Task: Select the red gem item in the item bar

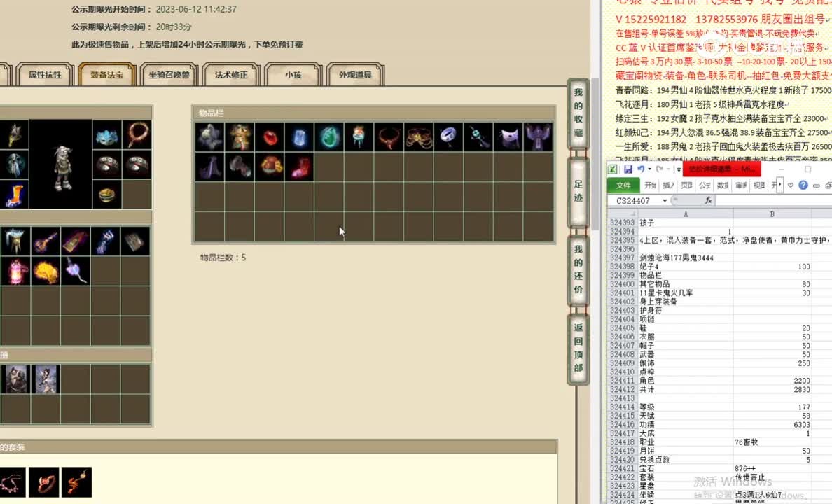Action: [x=270, y=136]
